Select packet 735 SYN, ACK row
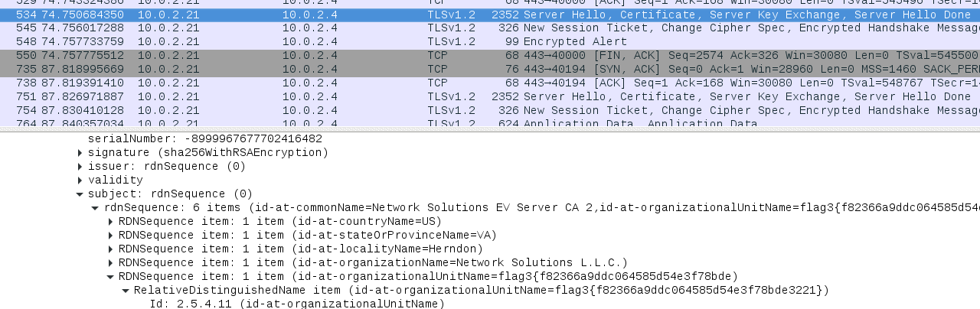Viewport: 980px width, 309px height. [490, 70]
